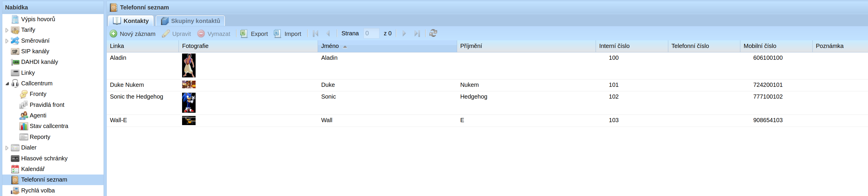Click the Aladin contact photo thumbnail
This screenshot has height=196, width=868.
189,66
